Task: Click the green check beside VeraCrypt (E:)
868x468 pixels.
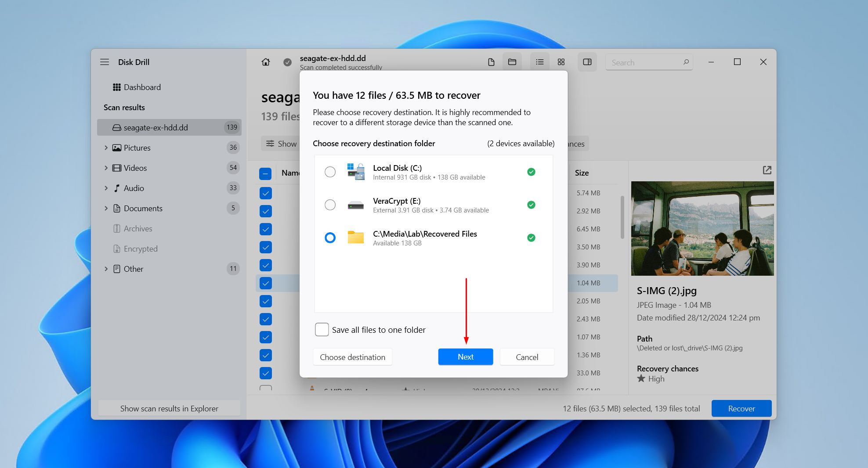Action: (x=531, y=205)
